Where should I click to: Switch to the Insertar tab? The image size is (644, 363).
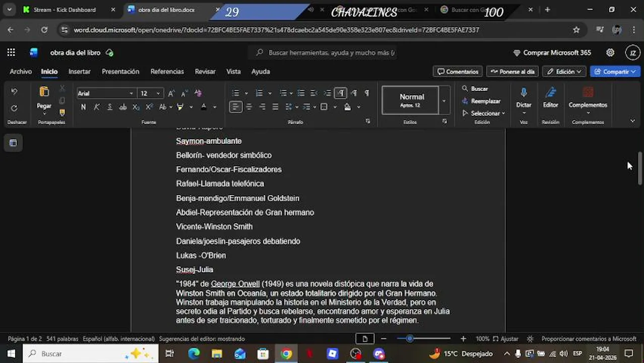coord(80,72)
